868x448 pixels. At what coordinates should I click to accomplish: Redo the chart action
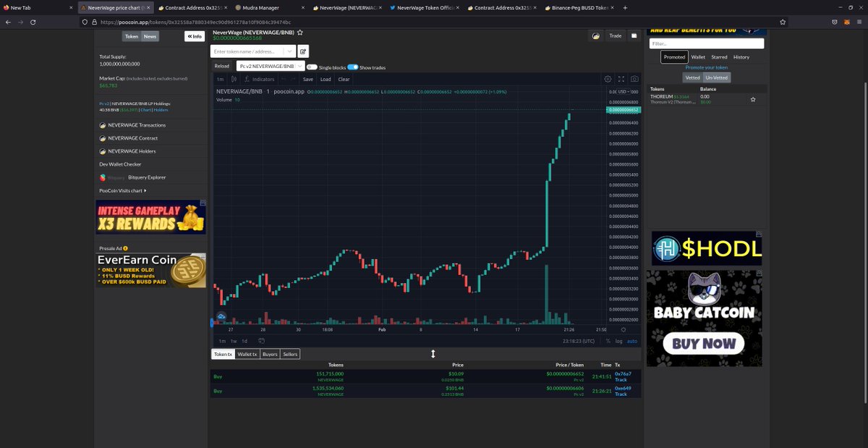click(x=294, y=79)
